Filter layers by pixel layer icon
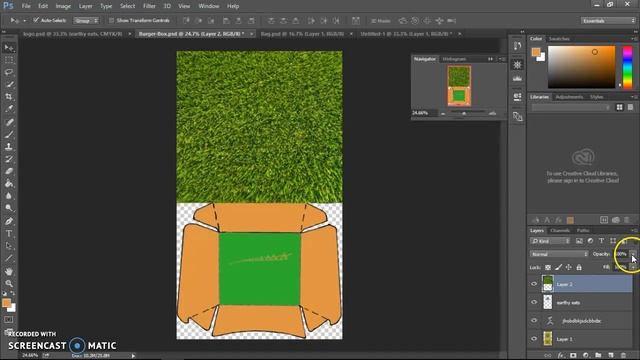 coord(579,241)
